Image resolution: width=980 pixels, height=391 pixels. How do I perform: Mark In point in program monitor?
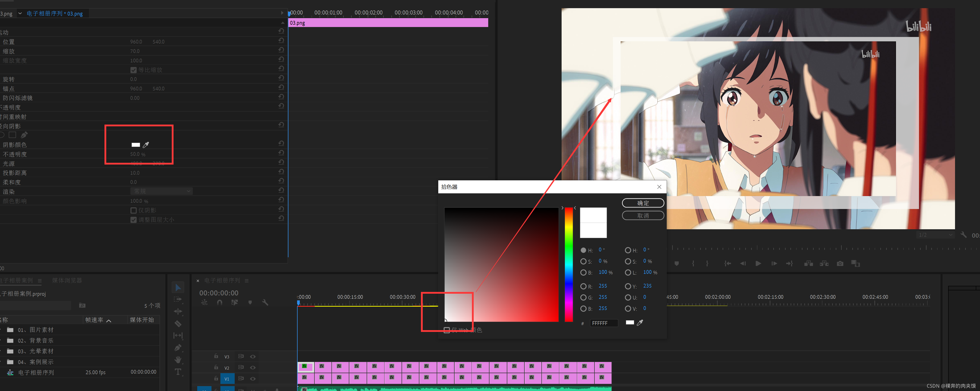pyautogui.click(x=693, y=263)
